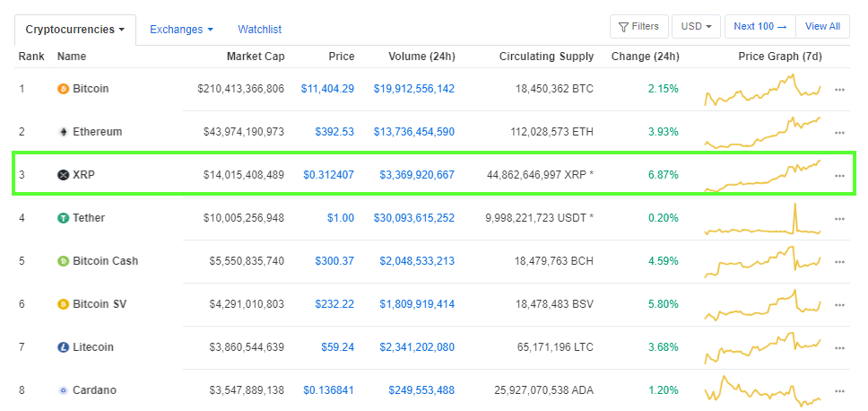This screenshot has height=411, width=868.
Task: Open the Bitcoin Cash name link
Action: pyautogui.click(x=106, y=261)
